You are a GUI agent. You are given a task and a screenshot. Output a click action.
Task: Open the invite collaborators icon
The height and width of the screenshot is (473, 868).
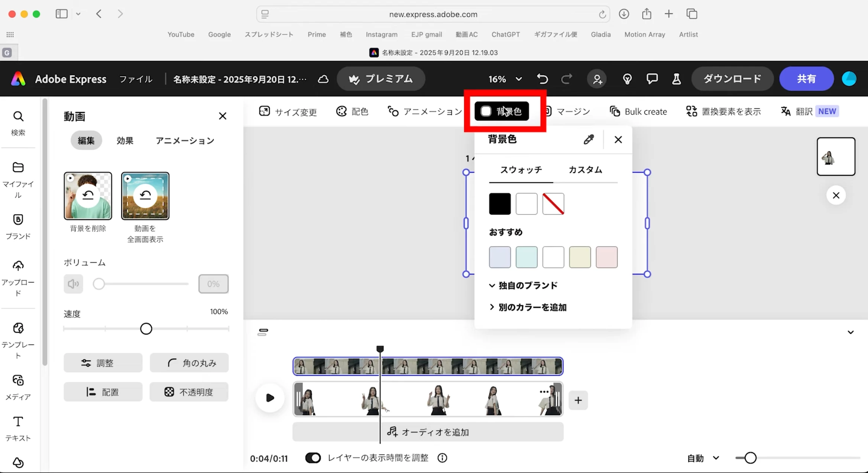coord(597,79)
